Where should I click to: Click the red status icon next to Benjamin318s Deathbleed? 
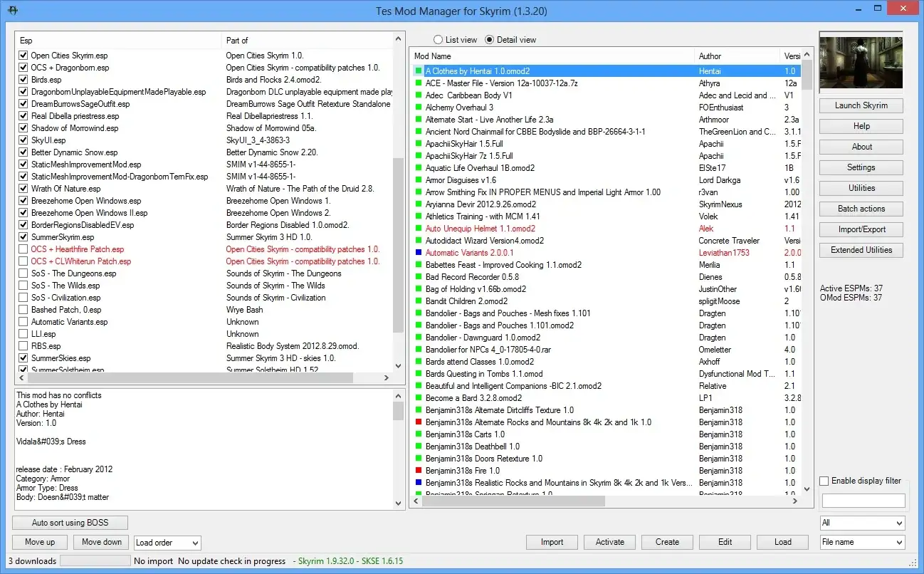coord(419,447)
